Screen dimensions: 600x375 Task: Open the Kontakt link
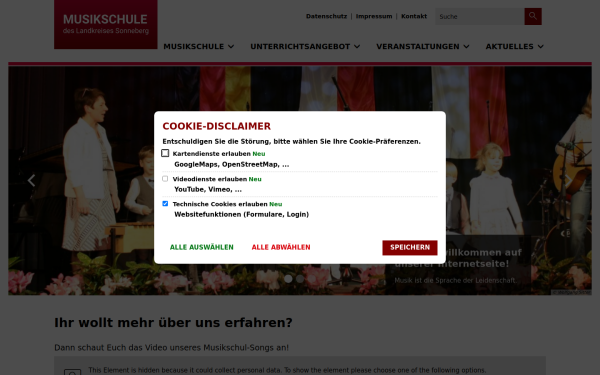(x=414, y=16)
